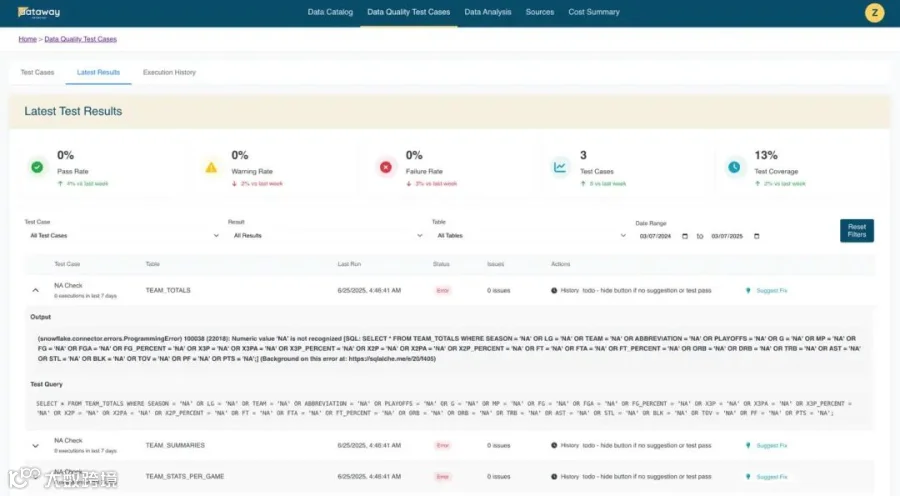The height and width of the screenshot is (496, 900).
Task: Click the Test Query section label
Action: 46,384
